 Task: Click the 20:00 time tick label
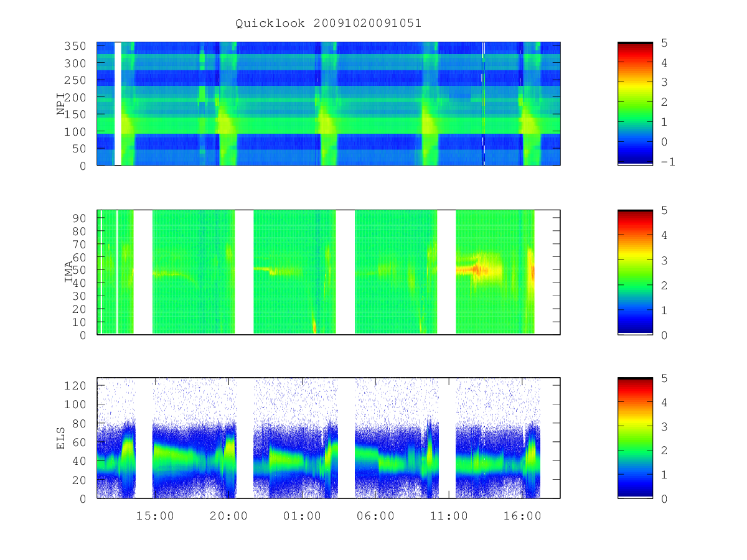coord(228,516)
